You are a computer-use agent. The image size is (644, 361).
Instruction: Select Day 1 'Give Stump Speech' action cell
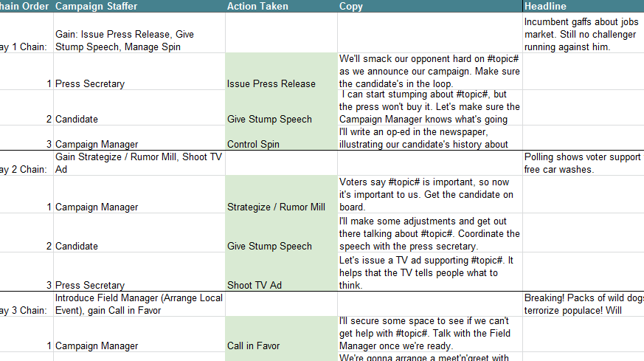click(281, 107)
